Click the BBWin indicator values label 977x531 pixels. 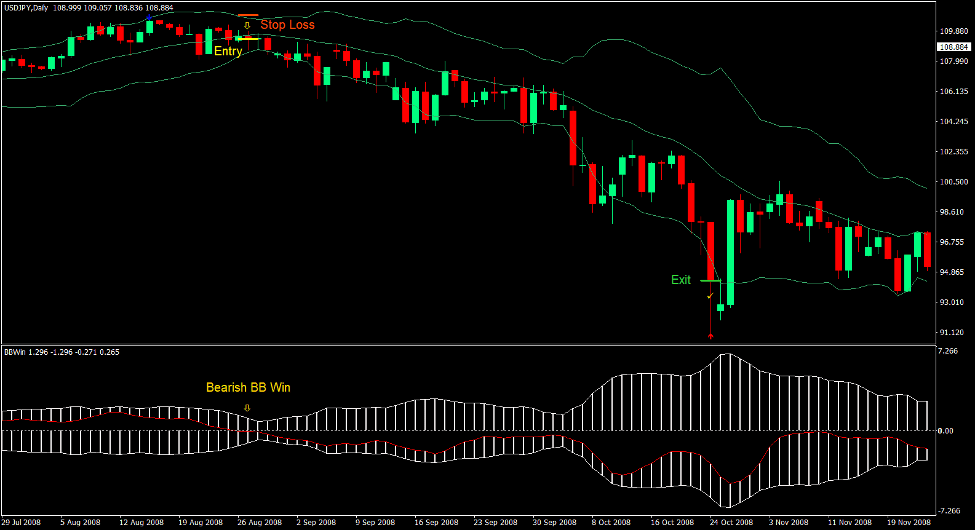coord(62,352)
